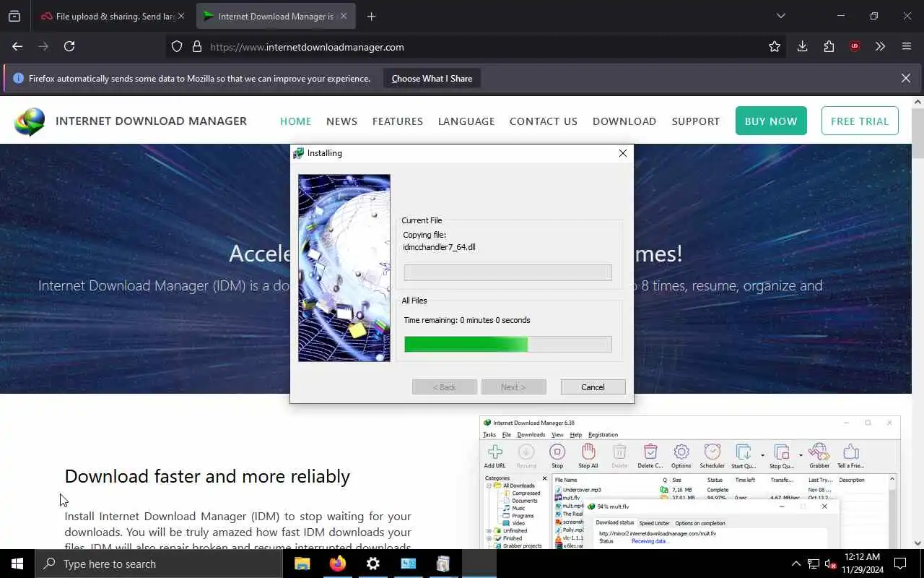Screen dimensions: 924x578
Task: Click the Firefox back arrow
Action: click(x=17, y=46)
